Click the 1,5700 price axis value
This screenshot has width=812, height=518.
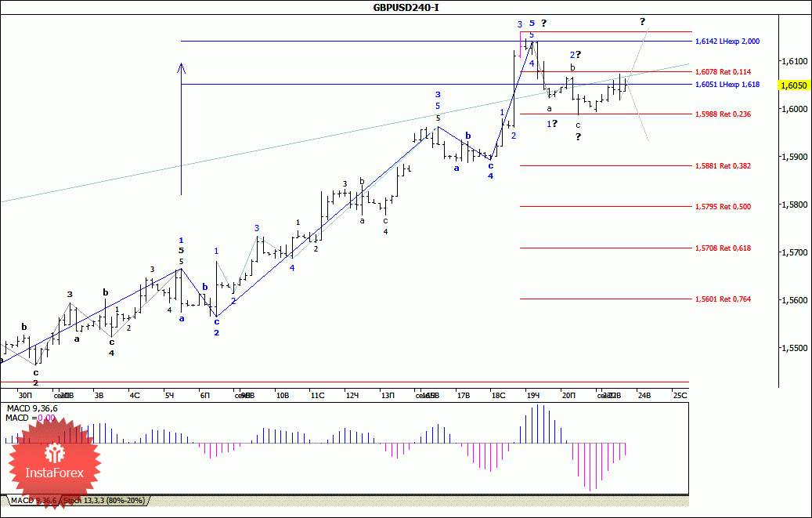(x=795, y=252)
